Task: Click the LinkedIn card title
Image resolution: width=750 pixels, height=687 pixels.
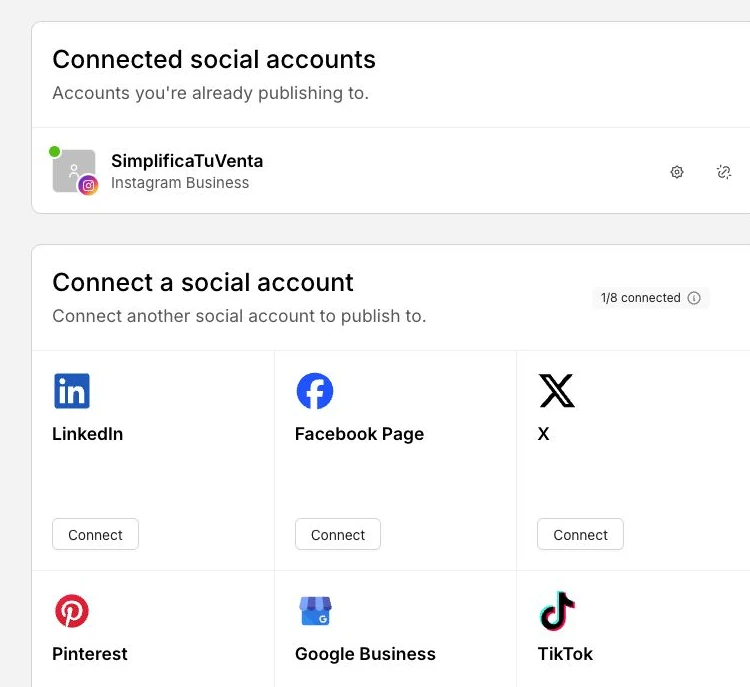Action: coord(88,434)
